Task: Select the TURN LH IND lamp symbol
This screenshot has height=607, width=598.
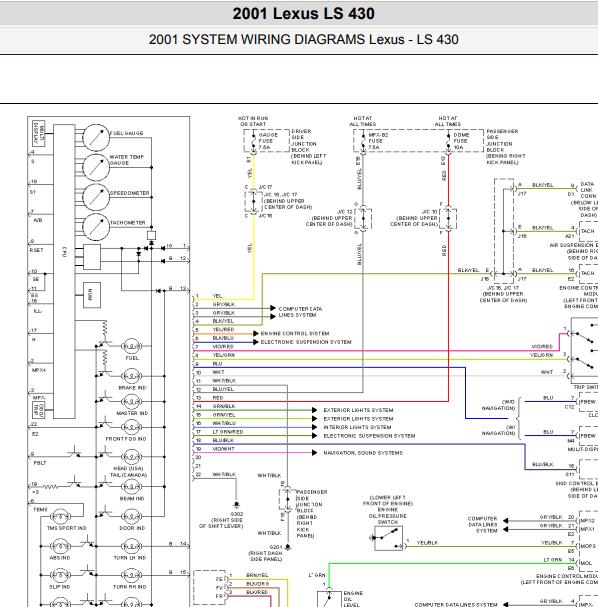Action: click(x=132, y=546)
